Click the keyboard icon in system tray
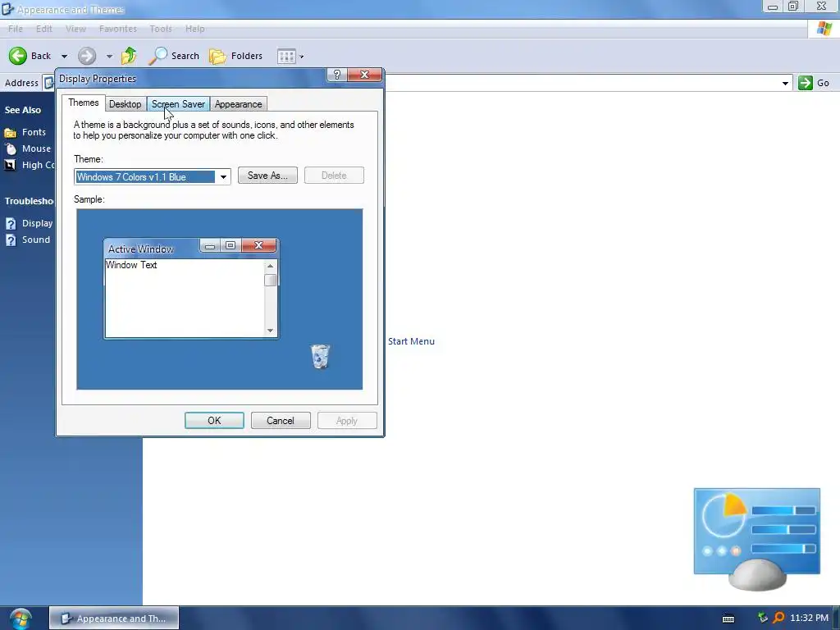This screenshot has height=630, width=840. 728,619
